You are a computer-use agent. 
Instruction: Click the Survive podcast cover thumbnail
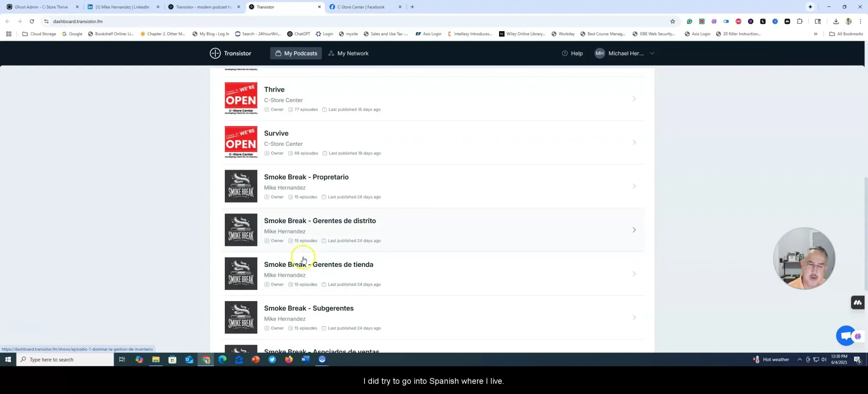[241, 142]
